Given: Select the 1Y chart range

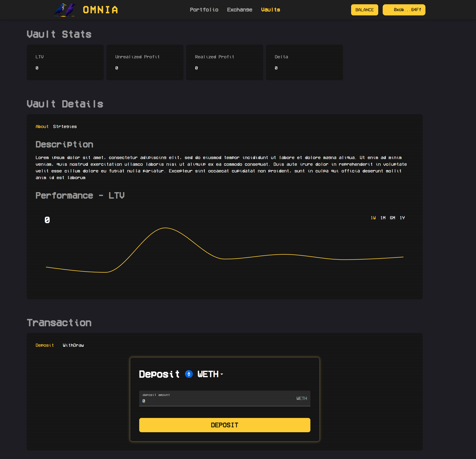Looking at the screenshot, I should coord(402,218).
